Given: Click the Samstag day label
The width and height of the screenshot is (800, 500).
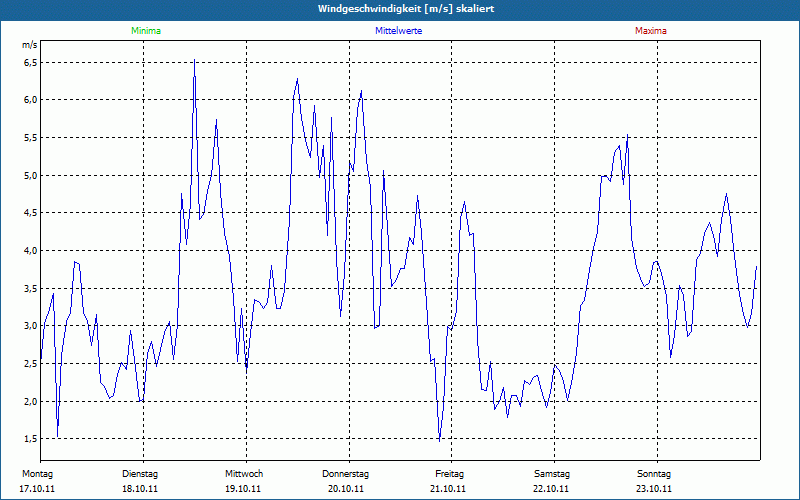Looking at the screenshot, I should (x=552, y=474).
